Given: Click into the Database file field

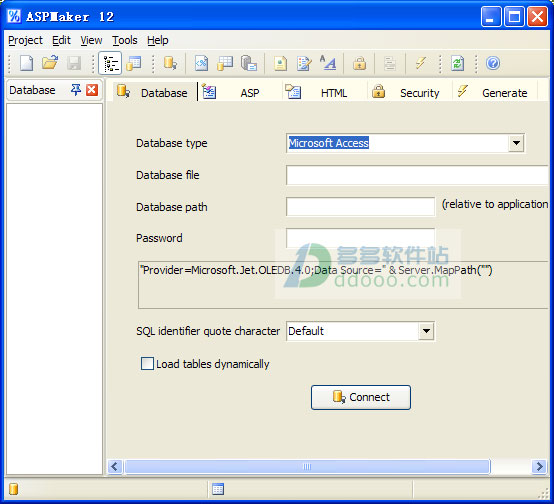Looking at the screenshot, I should pyautogui.click(x=418, y=175).
